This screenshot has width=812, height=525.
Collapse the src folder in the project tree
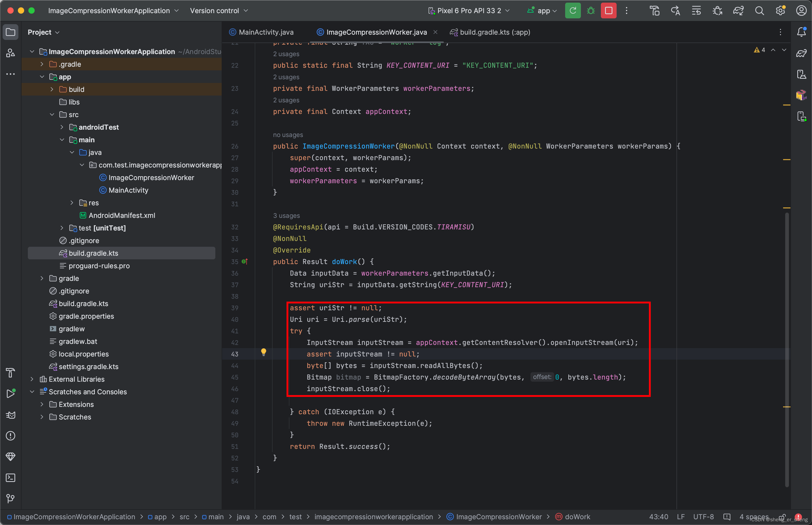[x=52, y=114]
